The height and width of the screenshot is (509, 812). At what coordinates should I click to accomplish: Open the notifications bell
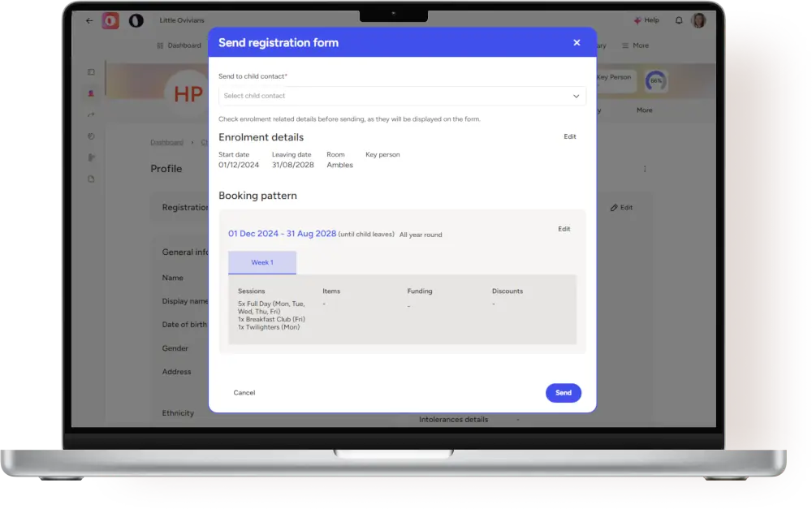(x=679, y=21)
